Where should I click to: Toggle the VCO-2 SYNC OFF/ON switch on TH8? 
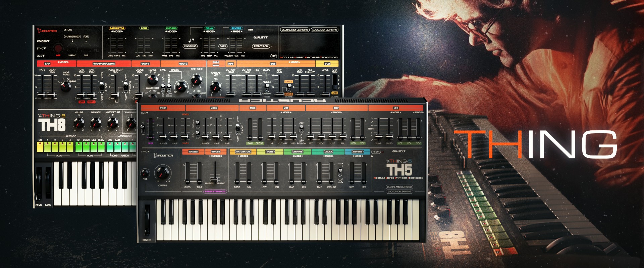(163, 88)
